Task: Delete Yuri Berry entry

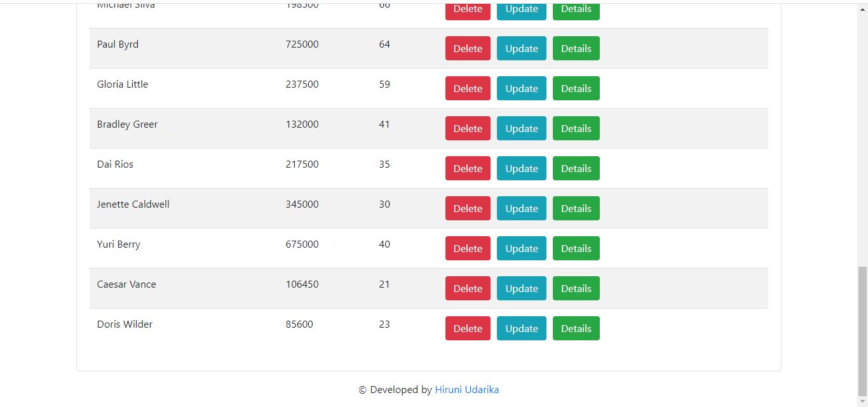Action: click(x=468, y=248)
